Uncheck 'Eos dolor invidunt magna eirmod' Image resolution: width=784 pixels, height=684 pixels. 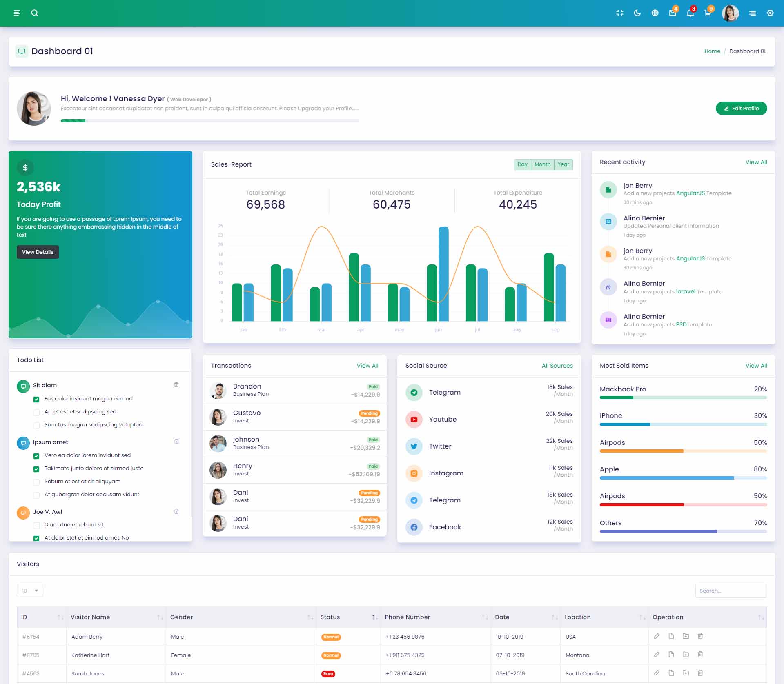[36, 399]
